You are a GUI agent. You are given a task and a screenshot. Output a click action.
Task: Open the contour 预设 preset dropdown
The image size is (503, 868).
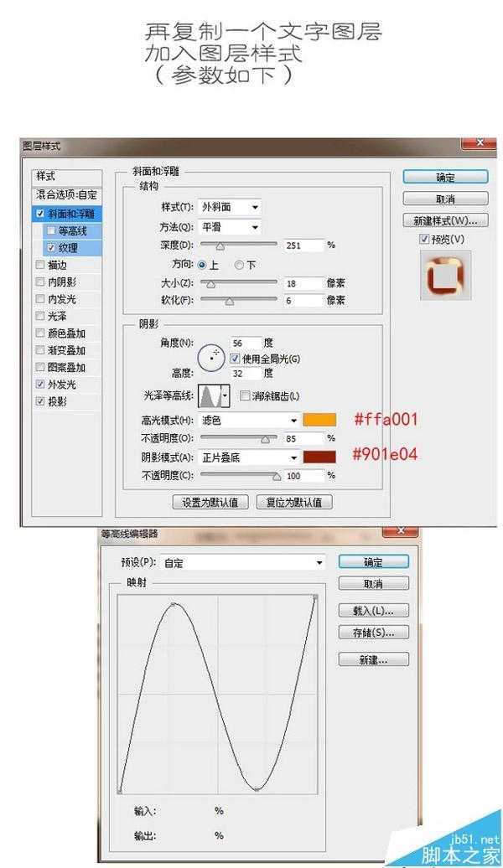pyautogui.click(x=243, y=563)
